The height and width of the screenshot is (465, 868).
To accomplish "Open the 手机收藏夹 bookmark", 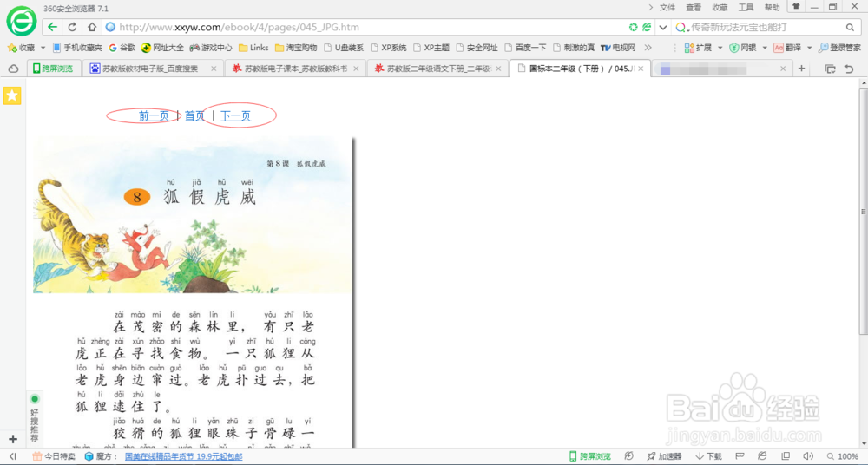I will (77, 48).
